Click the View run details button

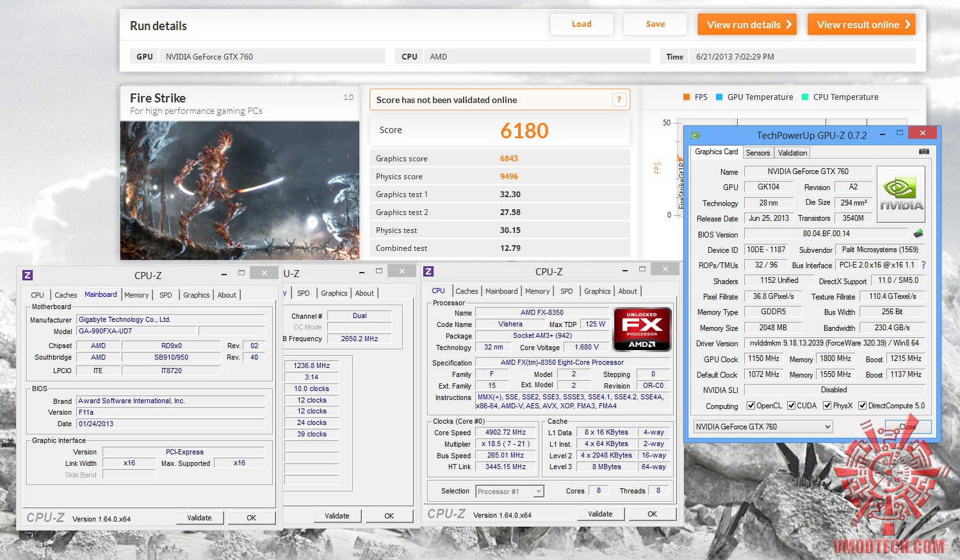pyautogui.click(x=747, y=24)
